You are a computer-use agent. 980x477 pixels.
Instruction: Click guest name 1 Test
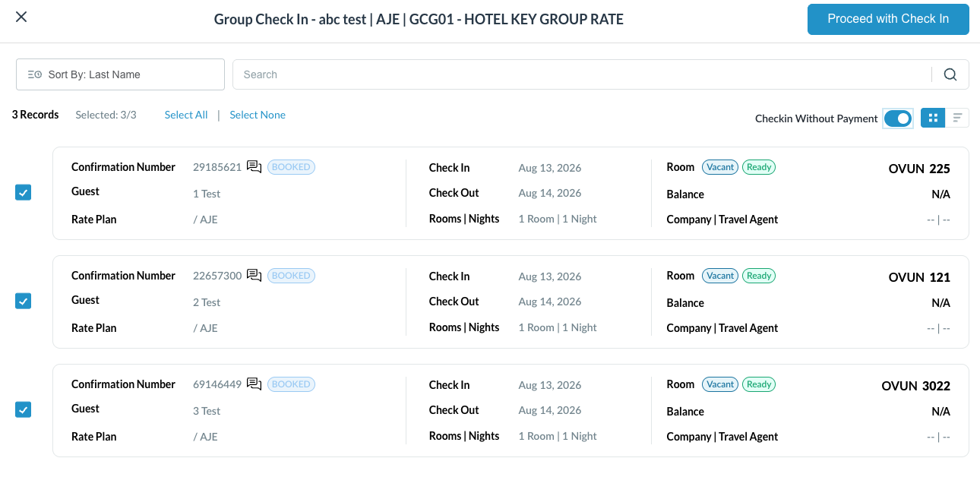(x=207, y=194)
